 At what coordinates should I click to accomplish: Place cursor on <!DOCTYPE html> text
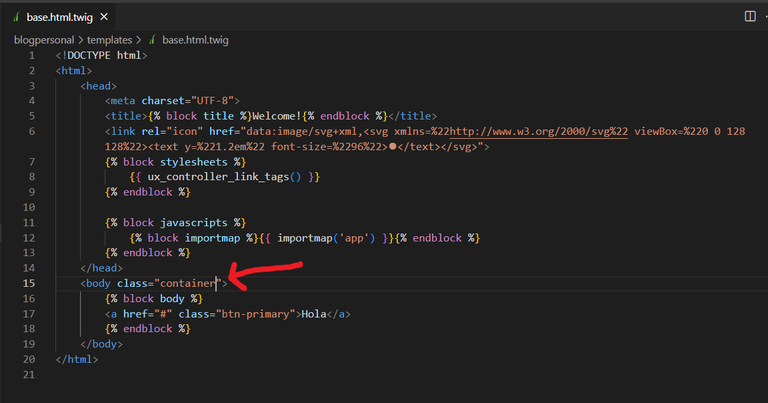tap(101, 55)
